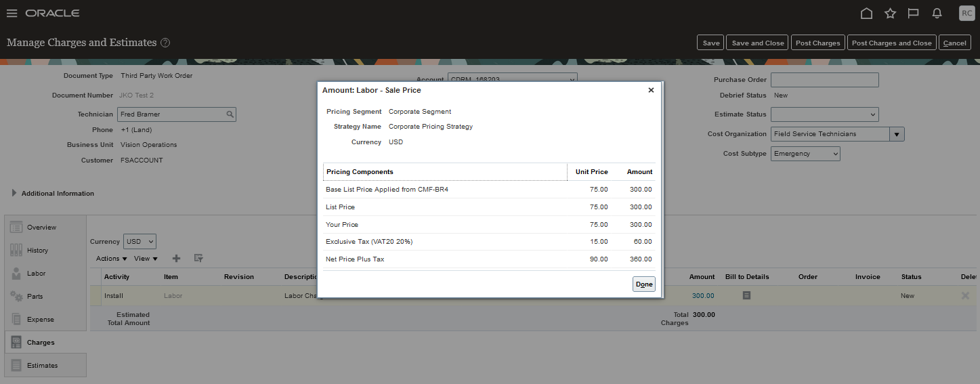Click the Estimates tab icon
Image resolution: width=980 pixels, height=384 pixels.
(x=16, y=365)
